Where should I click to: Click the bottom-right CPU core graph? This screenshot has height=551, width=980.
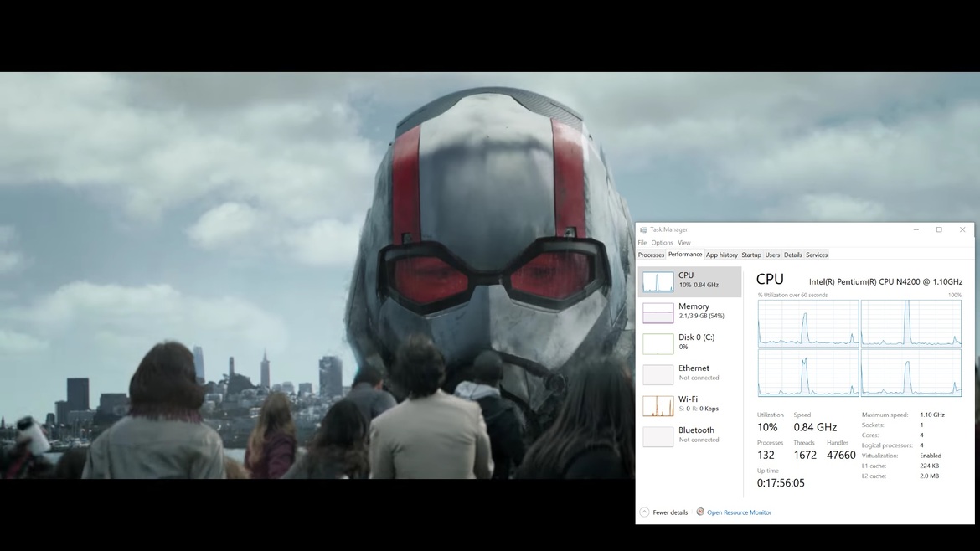911,373
